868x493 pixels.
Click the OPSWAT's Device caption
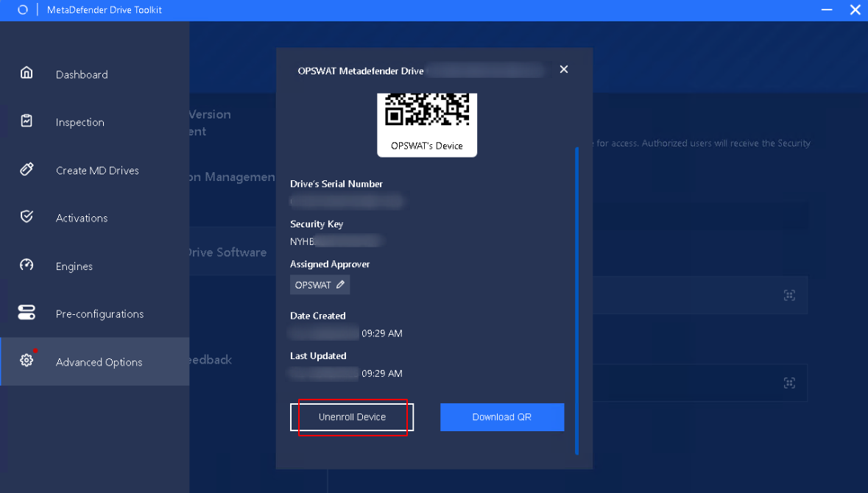pos(427,146)
